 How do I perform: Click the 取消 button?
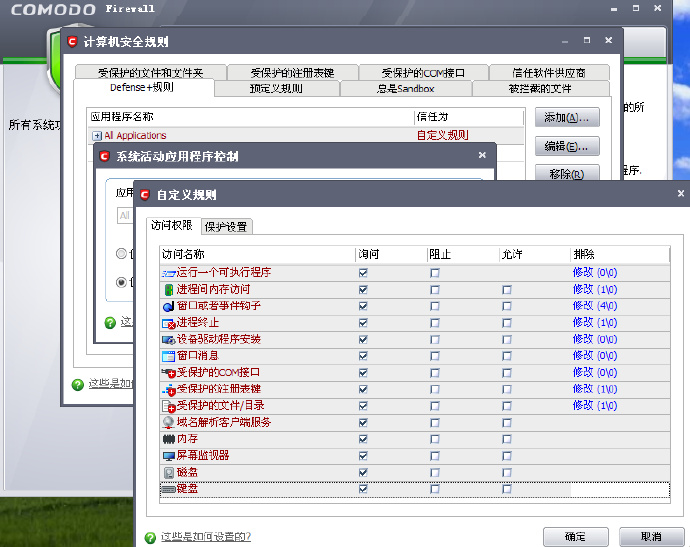pyautogui.click(x=652, y=537)
